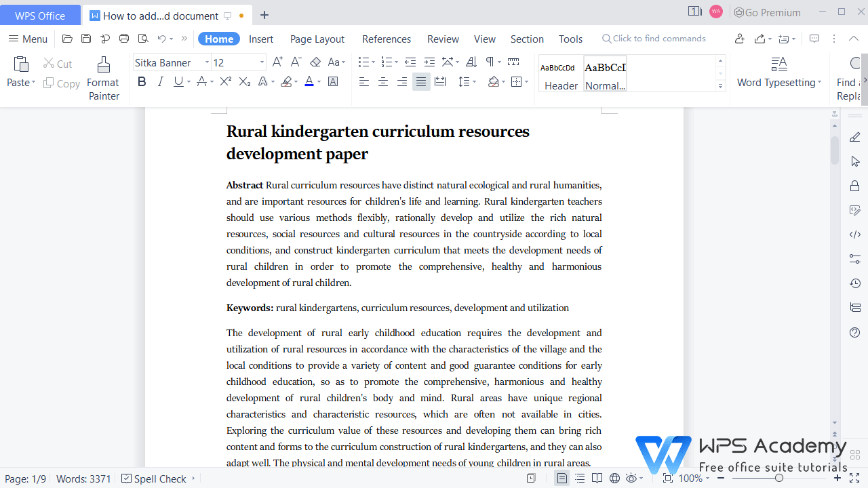This screenshot has height=488, width=868.
Task: Select the Normal style in the gallery
Action: (x=604, y=73)
